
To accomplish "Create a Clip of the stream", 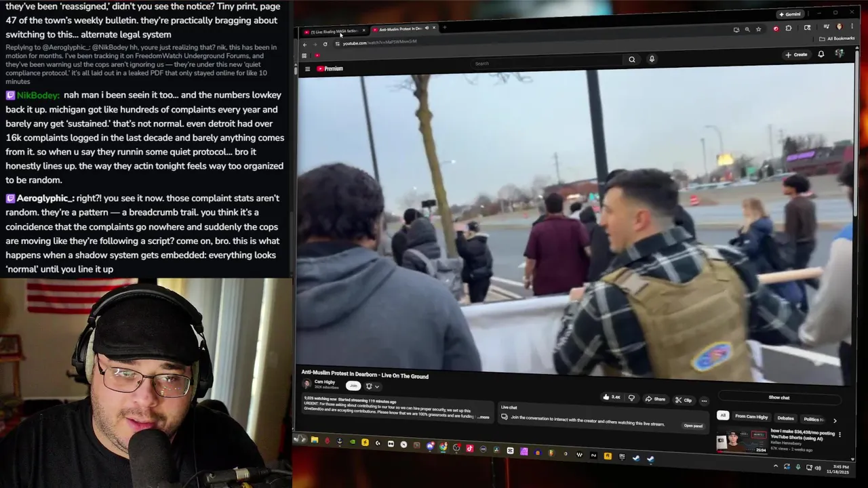I will (x=684, y=401).
